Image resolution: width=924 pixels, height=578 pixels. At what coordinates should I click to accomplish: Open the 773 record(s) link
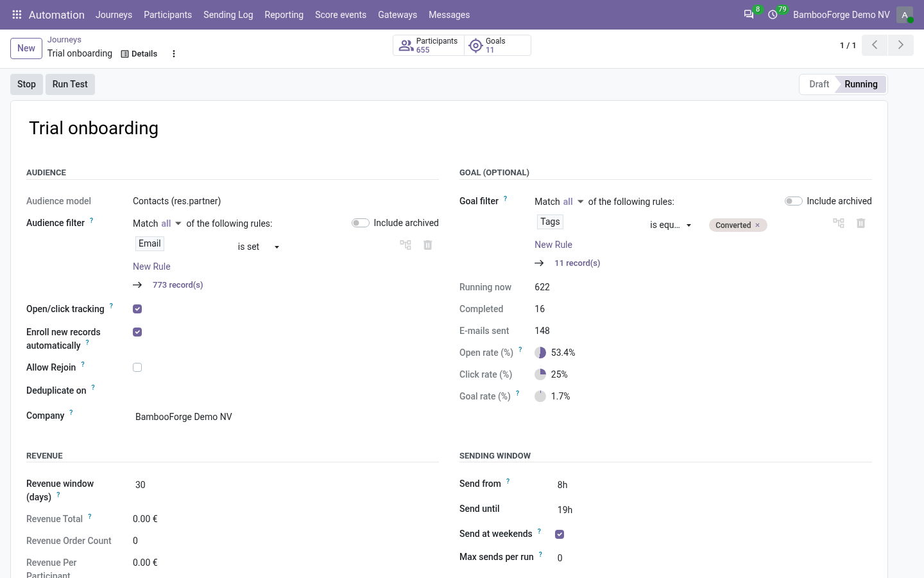(178, 285)
